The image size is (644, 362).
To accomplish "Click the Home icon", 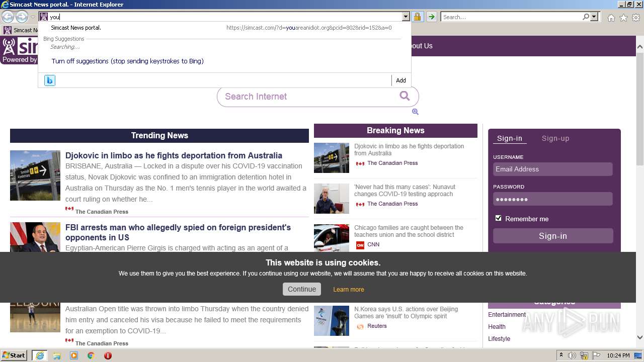I will 611,18.
